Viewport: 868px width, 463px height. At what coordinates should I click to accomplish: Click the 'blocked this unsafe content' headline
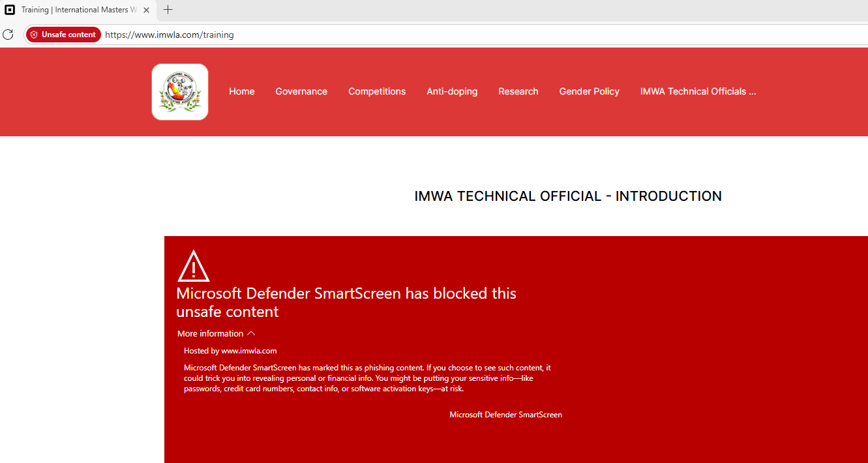[346, 303]
